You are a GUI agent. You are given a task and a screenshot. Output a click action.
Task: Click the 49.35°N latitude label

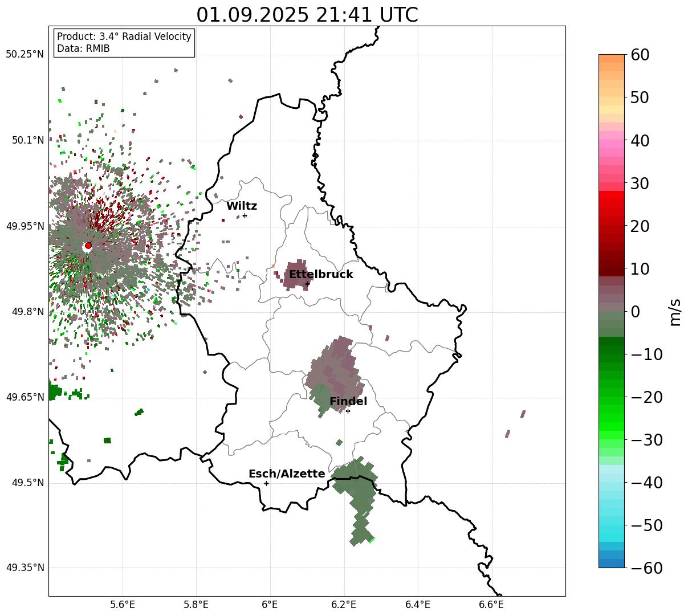click(x=25, y=568)
